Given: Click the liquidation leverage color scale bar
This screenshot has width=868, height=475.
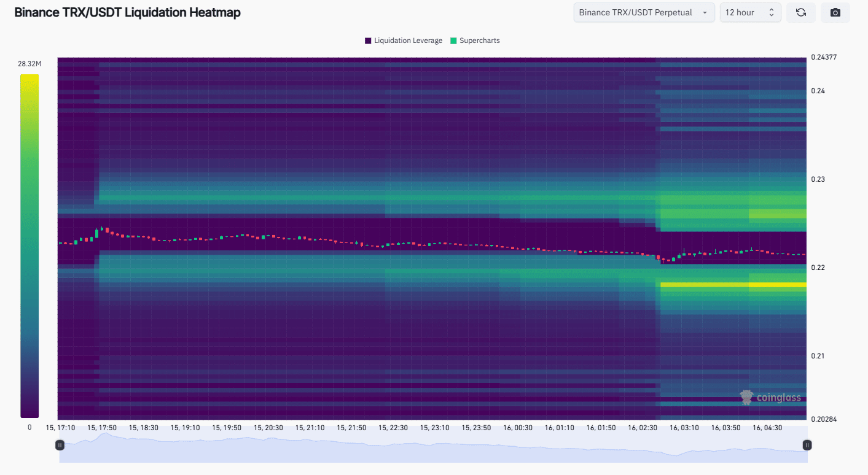Looking at the screenshot, I should pos(29,246).
